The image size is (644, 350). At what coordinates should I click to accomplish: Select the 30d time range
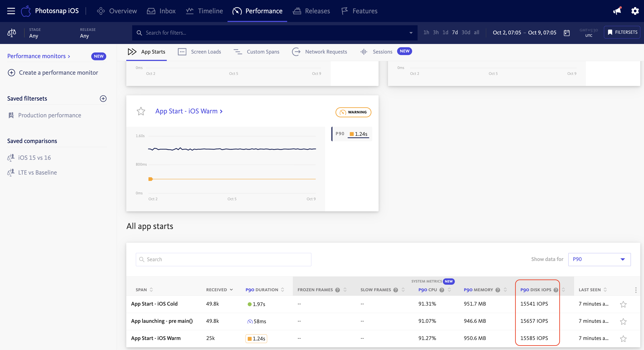pos(466,32)
